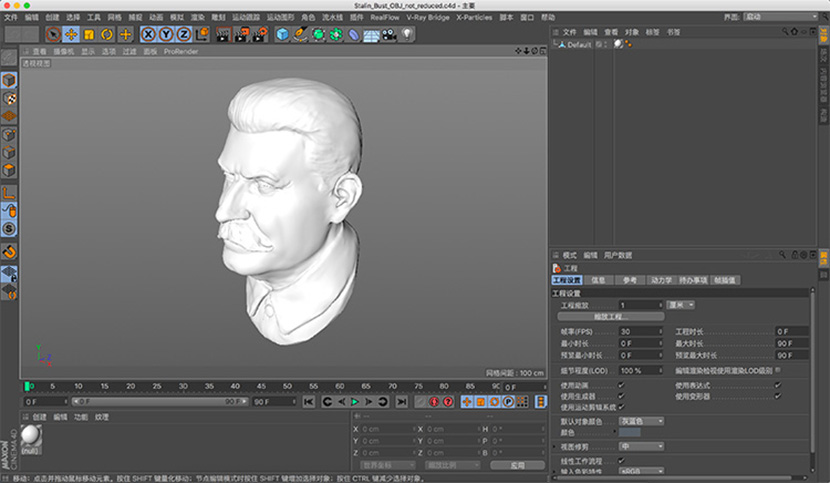Open the sRGB input color profile dropdown

coord(641,471)
